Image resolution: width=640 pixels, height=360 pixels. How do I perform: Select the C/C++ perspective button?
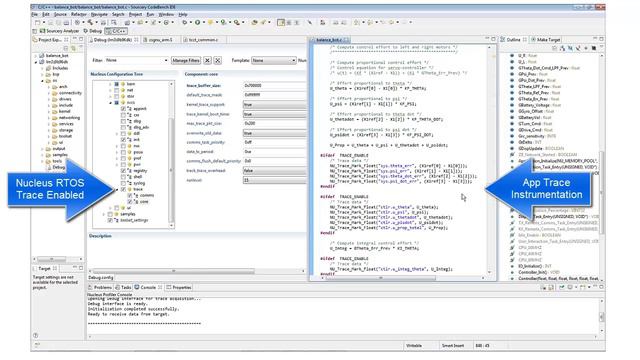(116, 31)
